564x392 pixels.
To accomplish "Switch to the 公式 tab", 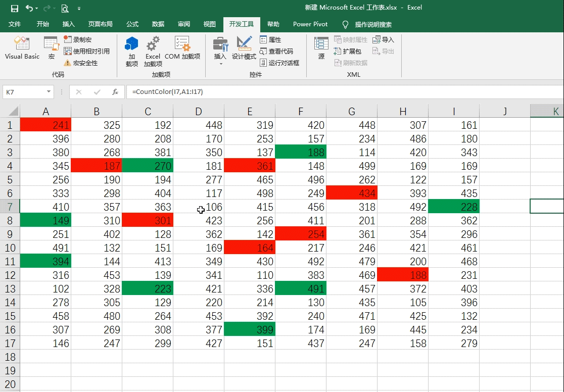I will 132,24.
